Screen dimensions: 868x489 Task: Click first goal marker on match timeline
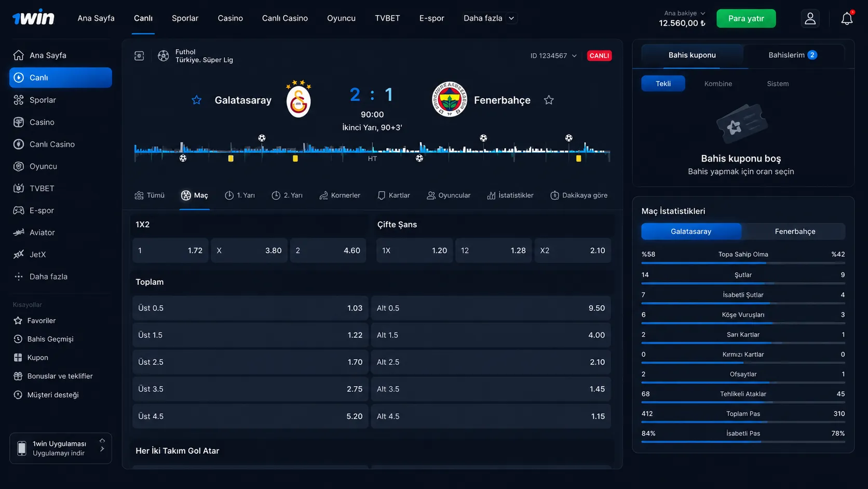pos(183,158)
